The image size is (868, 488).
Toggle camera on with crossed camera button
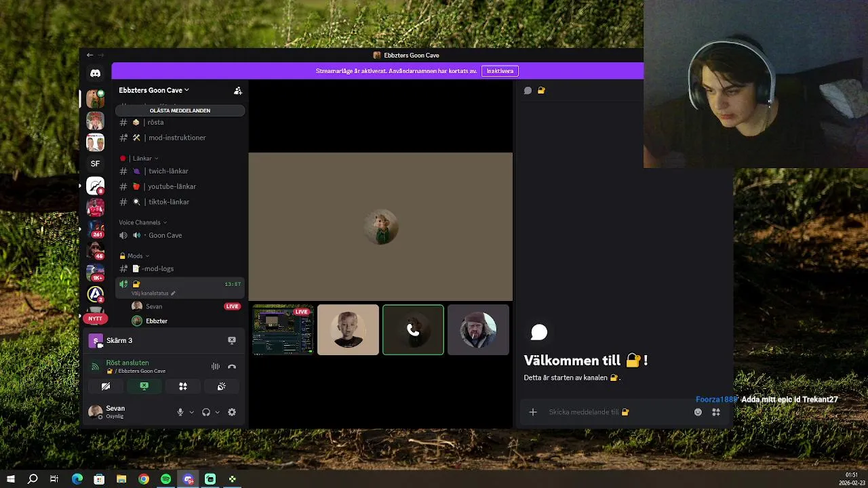click(x=106, y=386)
